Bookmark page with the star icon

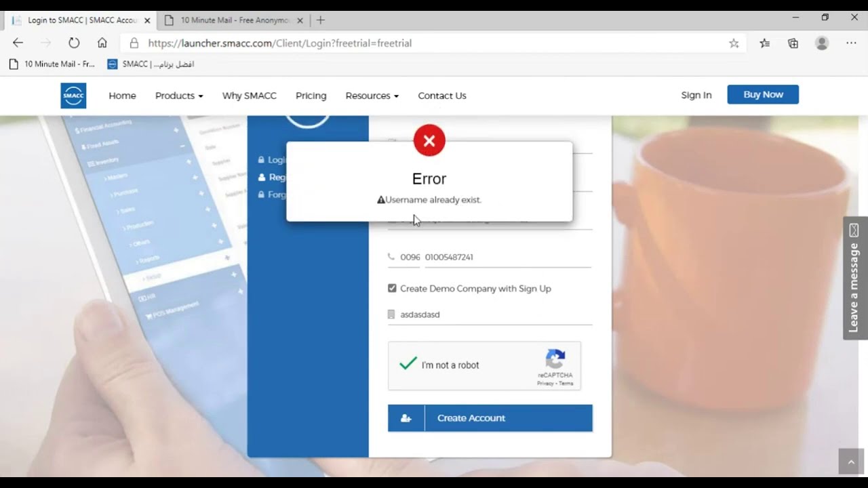point(734,43)
